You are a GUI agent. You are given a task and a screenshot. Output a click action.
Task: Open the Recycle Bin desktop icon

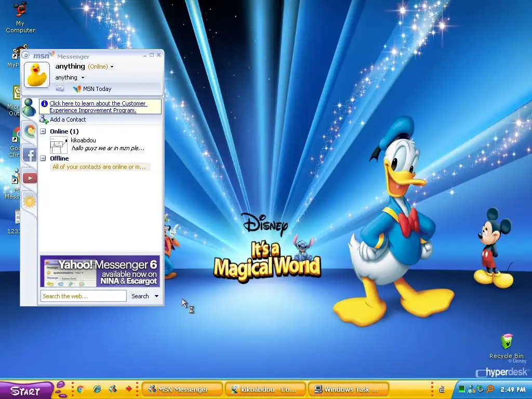pos(506,346)
